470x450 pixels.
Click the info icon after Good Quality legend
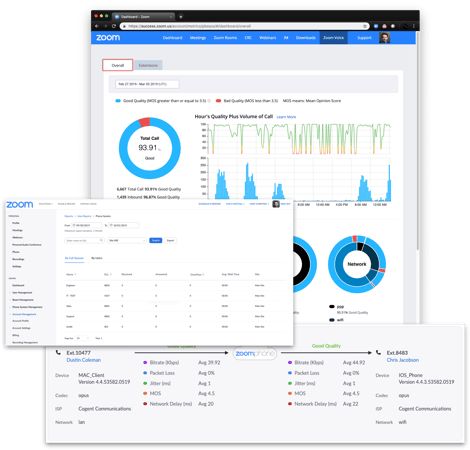pyautogui.click(x=209, y=101)
